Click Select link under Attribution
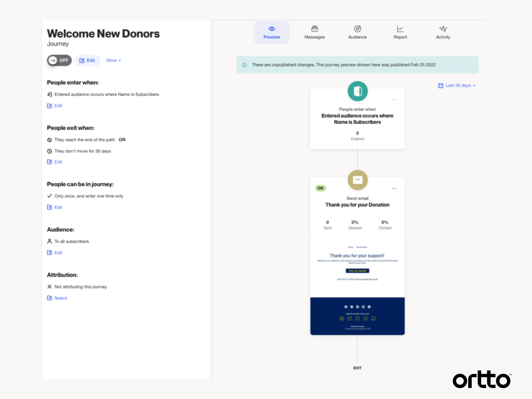The image size is (532, 399). (x=60, y=298)
